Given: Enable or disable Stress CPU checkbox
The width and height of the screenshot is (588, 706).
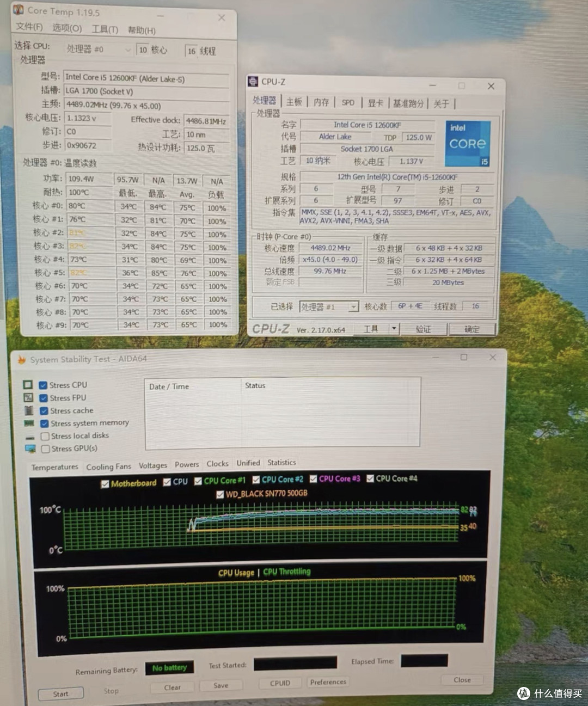Looking at the screenshot, I should click(x=43, y=385).
